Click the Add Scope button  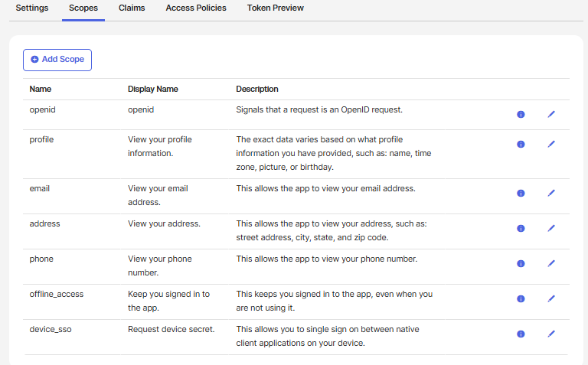pos(57,60)
